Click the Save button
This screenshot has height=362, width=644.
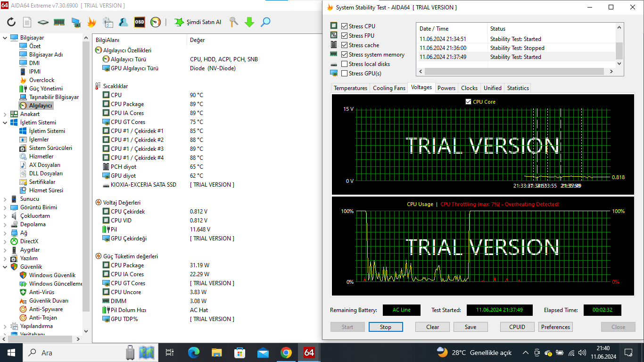[x=471, y=327]
